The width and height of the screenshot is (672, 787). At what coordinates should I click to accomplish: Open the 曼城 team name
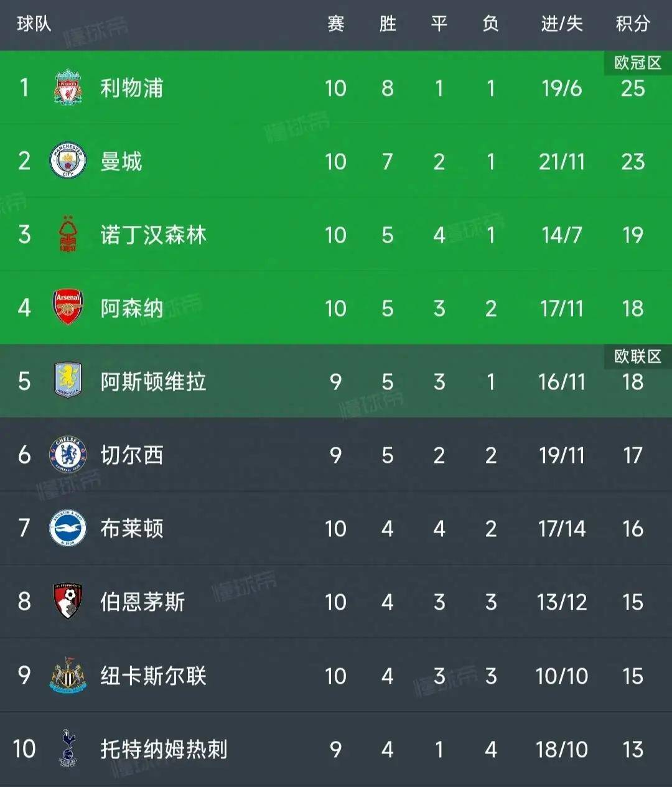click(121, 161)
